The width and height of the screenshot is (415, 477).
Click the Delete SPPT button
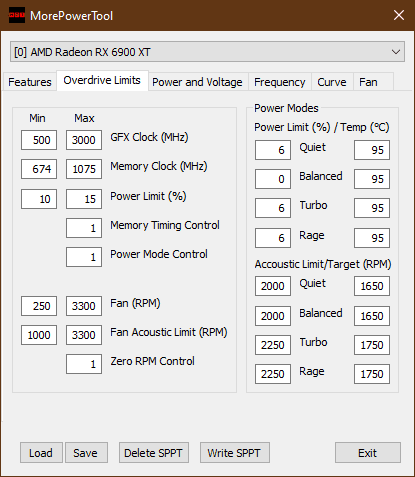(154, 453)
